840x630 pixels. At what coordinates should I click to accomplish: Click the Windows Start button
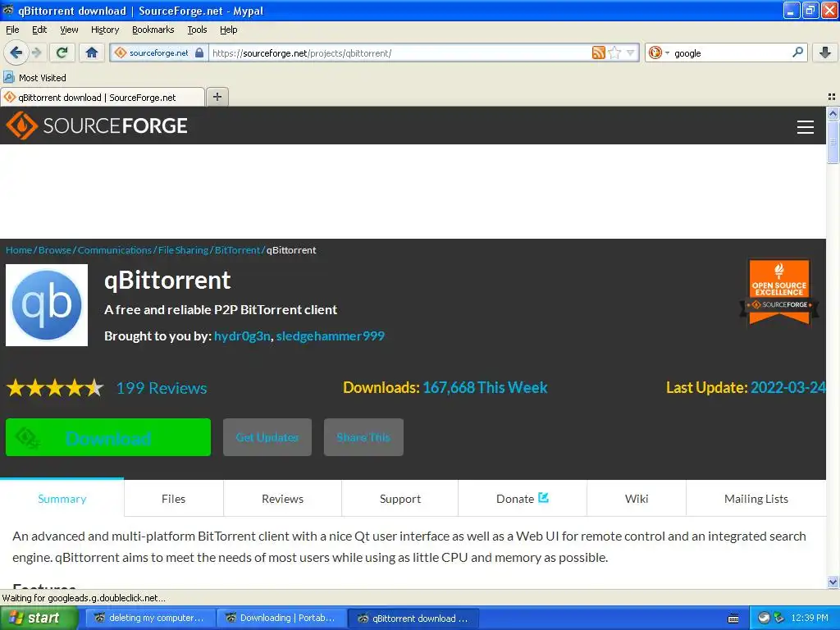click(x=39, y=618)
